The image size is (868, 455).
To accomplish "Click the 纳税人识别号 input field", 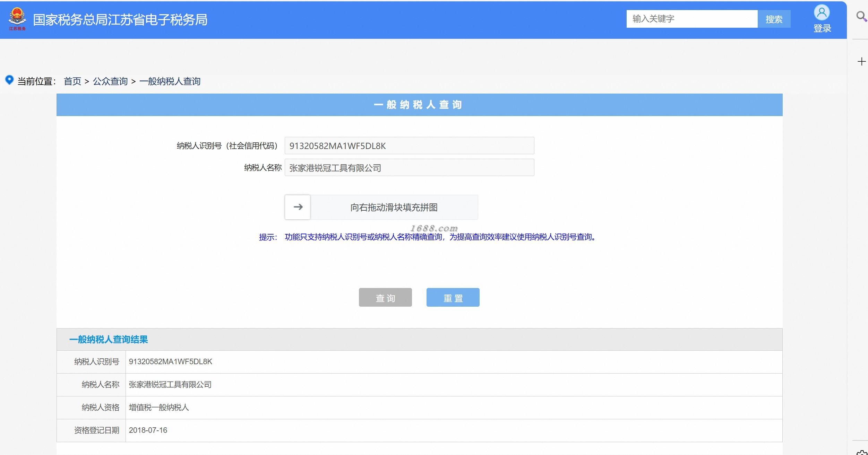I will [x=409, y=146].
